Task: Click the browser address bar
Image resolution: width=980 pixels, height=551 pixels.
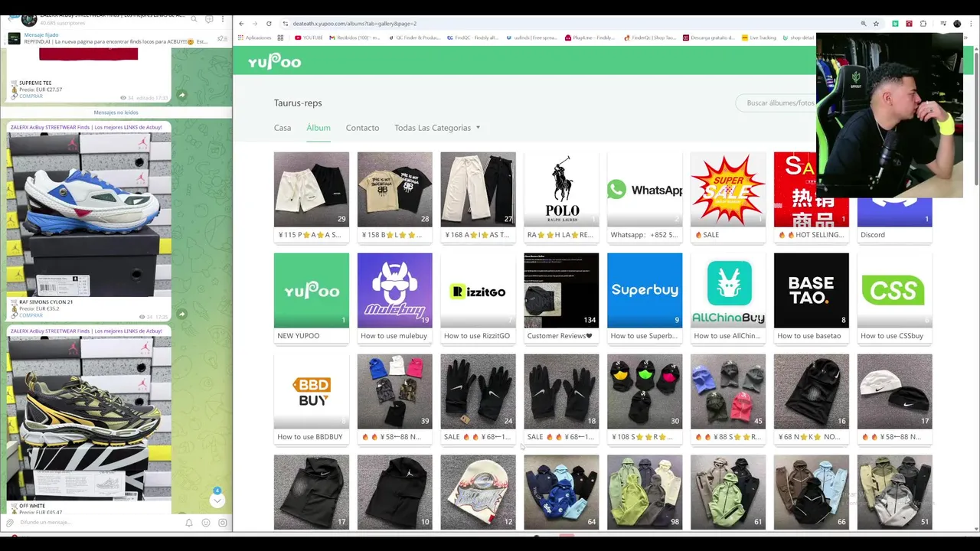Action: [567, 24]
